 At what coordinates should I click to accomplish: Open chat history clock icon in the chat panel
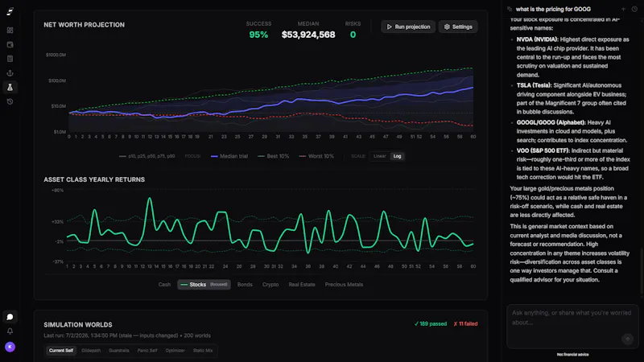click(x=634, y=9)
